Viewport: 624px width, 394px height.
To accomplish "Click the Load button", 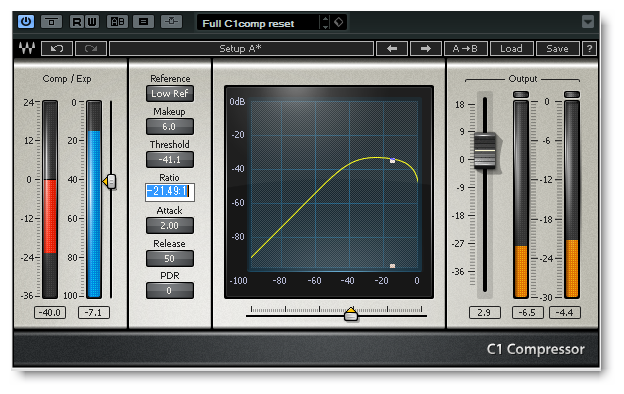I will point(511,49).
